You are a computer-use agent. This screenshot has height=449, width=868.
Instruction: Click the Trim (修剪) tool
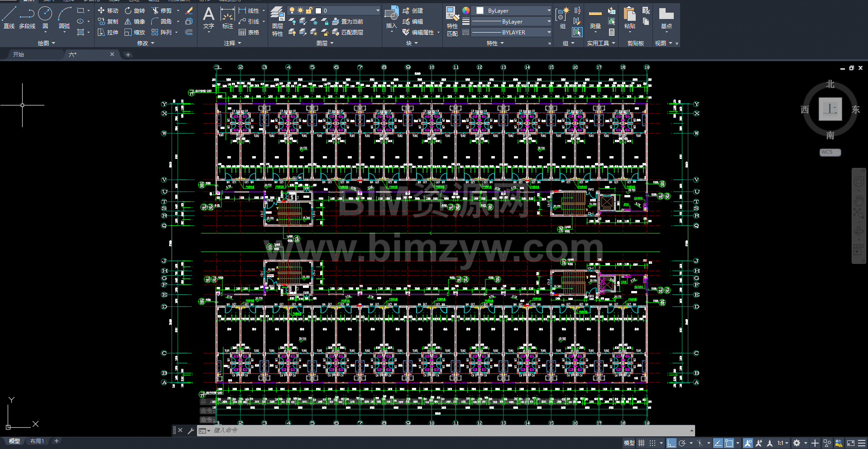coord(162,10)
